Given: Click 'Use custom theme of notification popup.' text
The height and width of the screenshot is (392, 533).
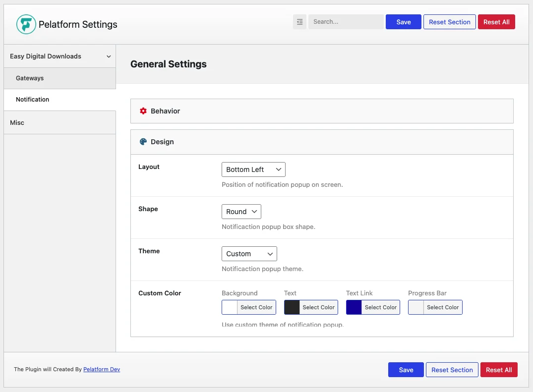Looking at the screenshot, I should tap(283, 325).
